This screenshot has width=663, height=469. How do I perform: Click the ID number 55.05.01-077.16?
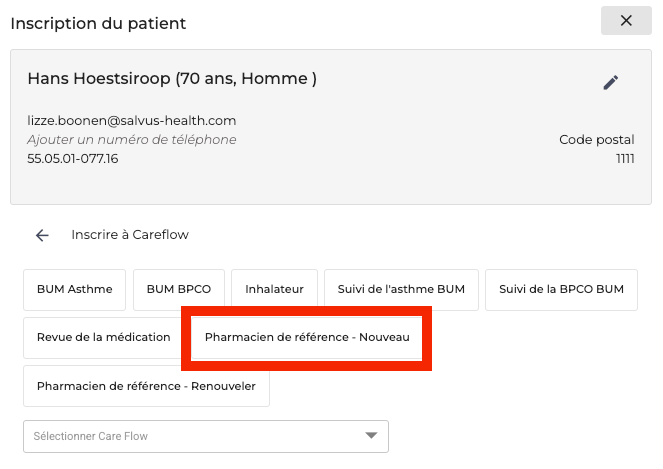pos(73,159)
